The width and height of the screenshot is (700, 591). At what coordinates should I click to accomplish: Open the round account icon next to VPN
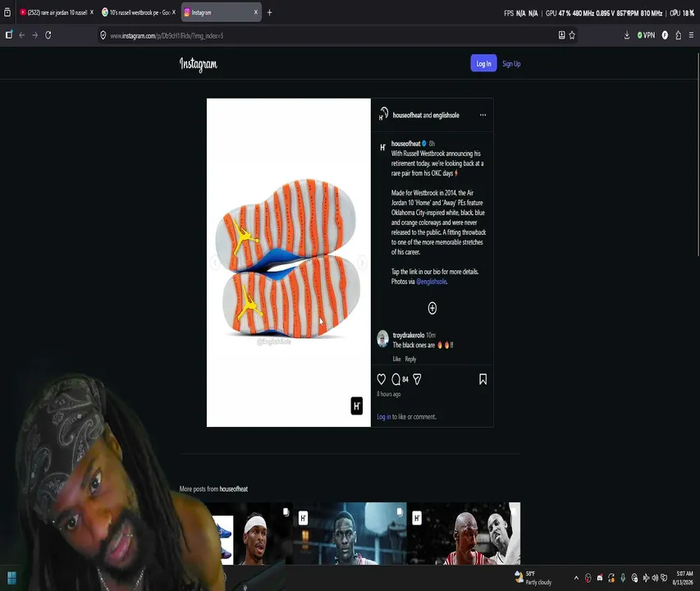(x=665, y=35)
